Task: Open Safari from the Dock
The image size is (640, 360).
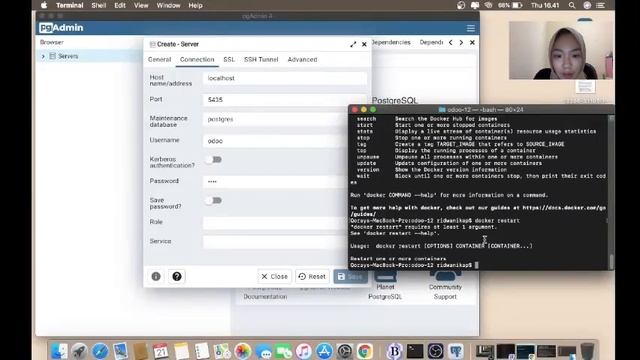Action: coord(100,351)
